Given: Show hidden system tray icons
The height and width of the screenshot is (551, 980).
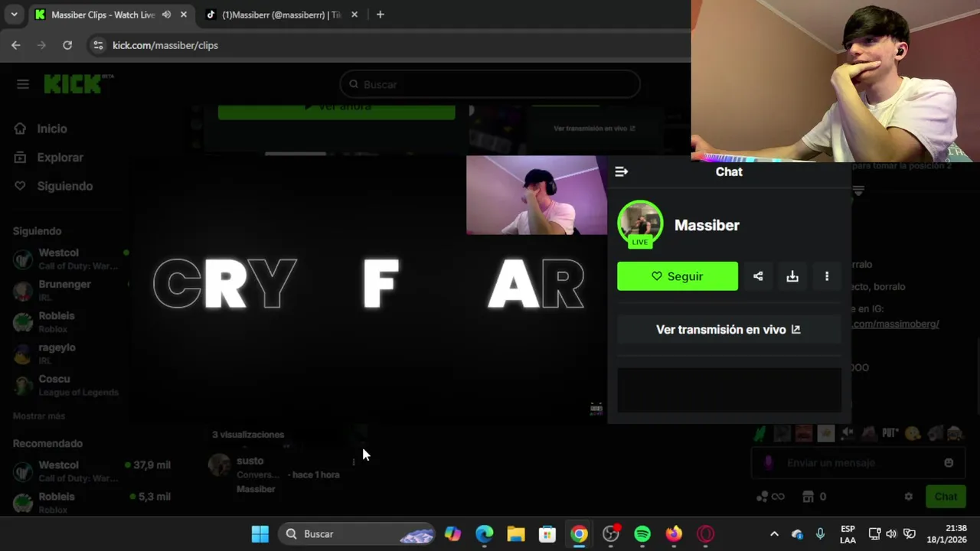Looking at the screenshot, I should pyautogui.click(x=774, y=533).
